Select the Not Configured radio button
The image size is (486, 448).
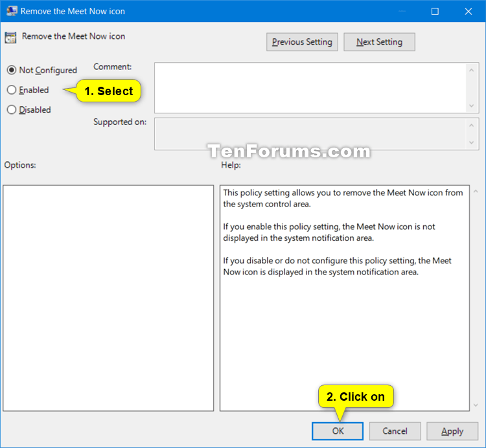pos(12,71)
